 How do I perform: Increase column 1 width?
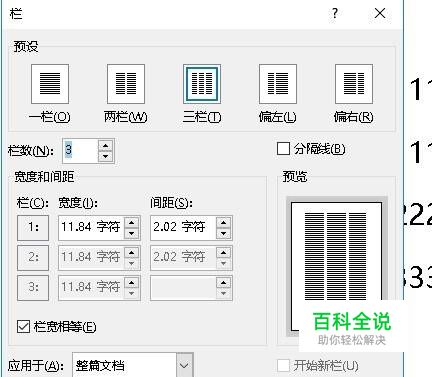point(132,222)
